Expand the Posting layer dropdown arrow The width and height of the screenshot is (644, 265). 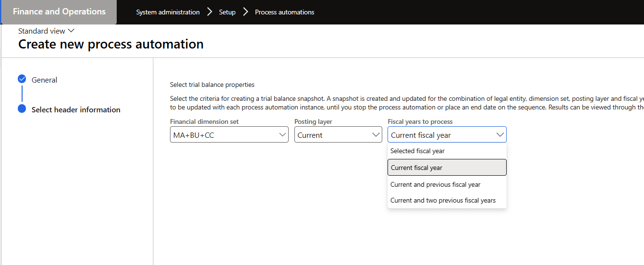click(x=376, y=135)
